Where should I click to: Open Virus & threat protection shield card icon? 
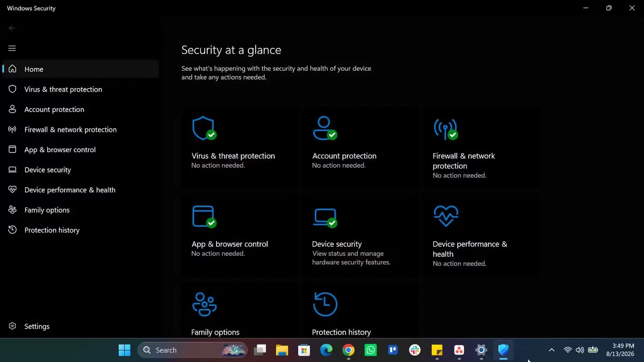(204, 128)
